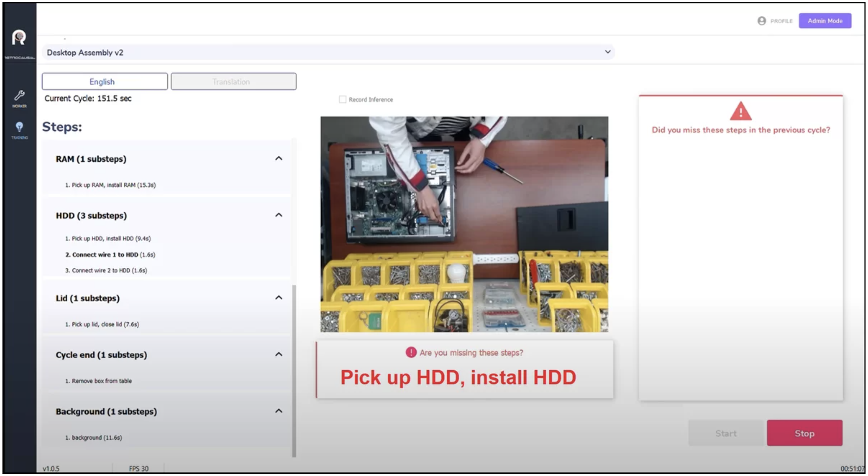Click the live camera feed thumbnail
This screenshot has width=868, height=476.
[464, 224]
